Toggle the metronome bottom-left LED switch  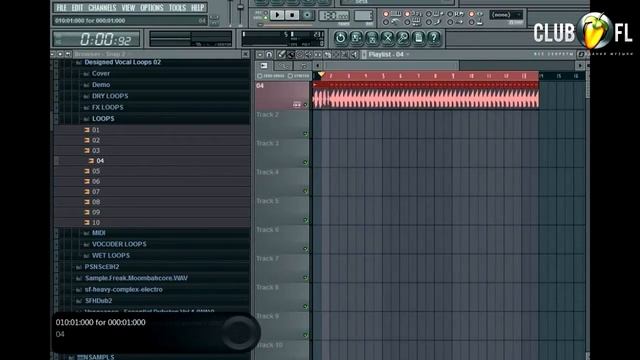coord(386,22)
